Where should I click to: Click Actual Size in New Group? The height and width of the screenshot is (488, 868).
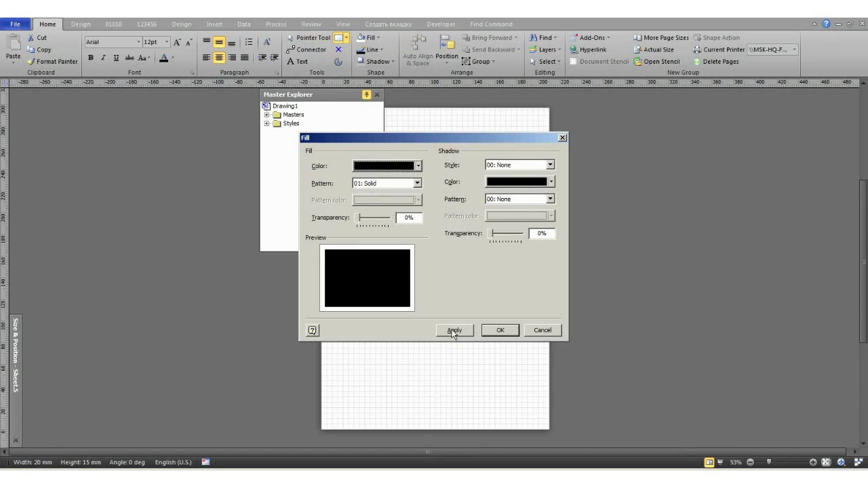[x=654, y=49]
